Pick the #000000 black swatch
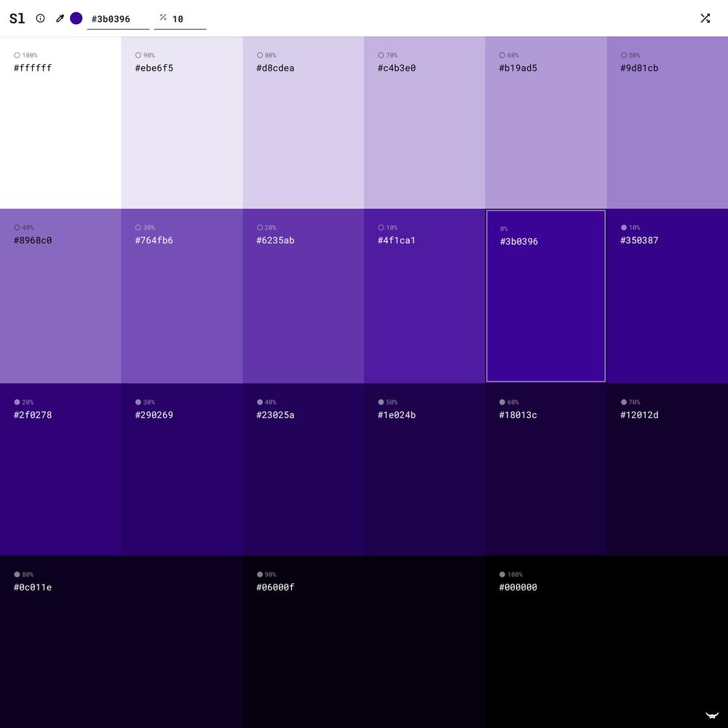The width and height of the screenshot is (728, 728). click(x=607, y=641)
